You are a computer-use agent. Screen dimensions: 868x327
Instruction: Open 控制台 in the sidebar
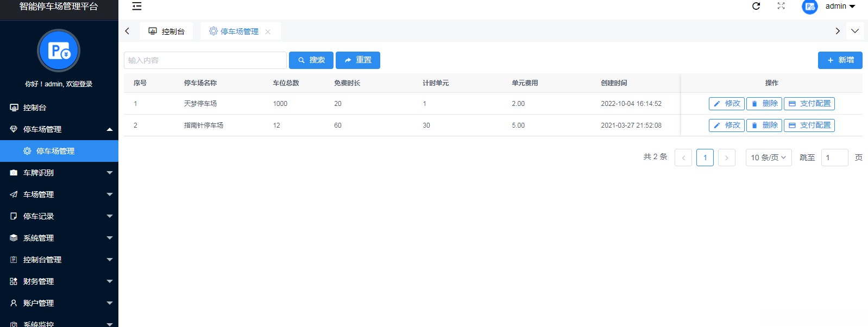(59, 108)
